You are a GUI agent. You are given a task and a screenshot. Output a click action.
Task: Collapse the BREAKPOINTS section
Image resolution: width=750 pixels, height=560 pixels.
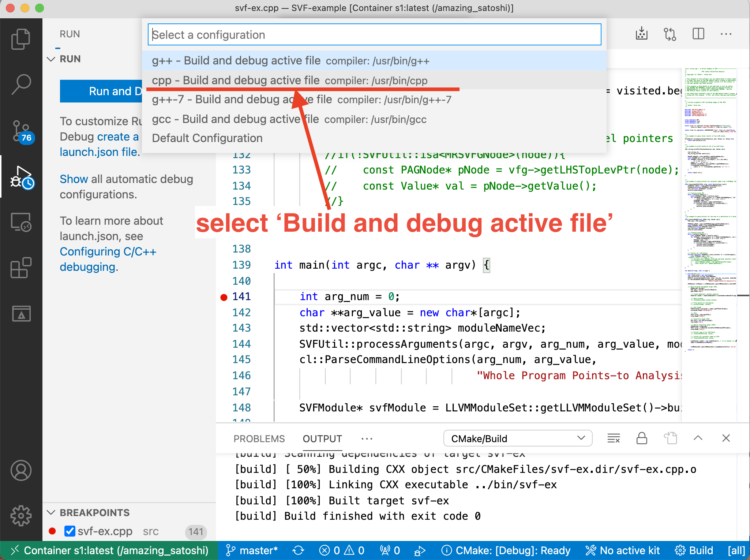click(51, 512)
